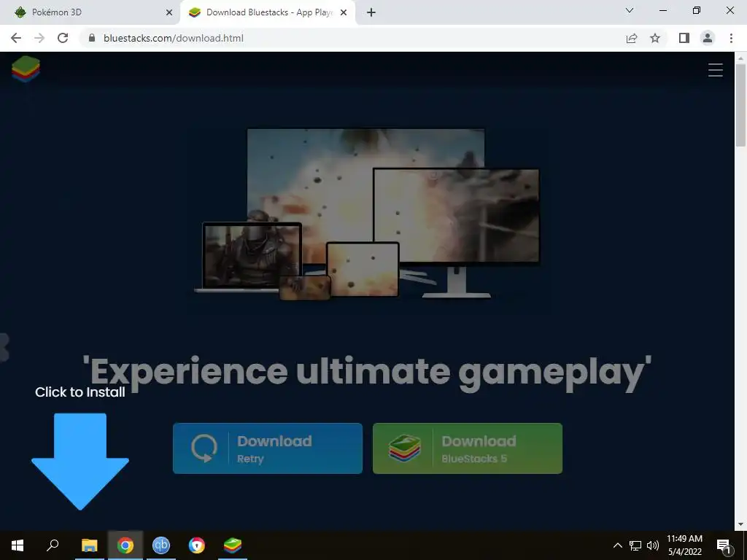Open the volume control in tray
The width and height of the screenshot is (747, 560).
653,545
